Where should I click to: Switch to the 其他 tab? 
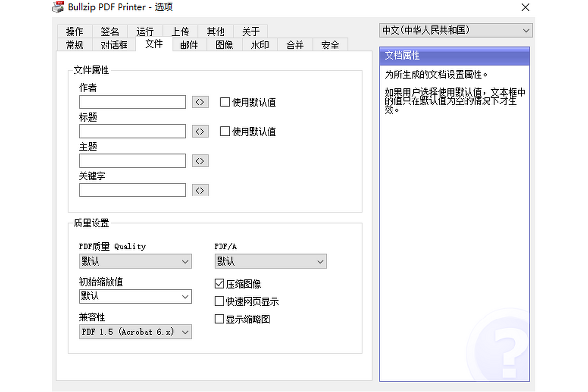pyautogui.click(x=216, y=31)
